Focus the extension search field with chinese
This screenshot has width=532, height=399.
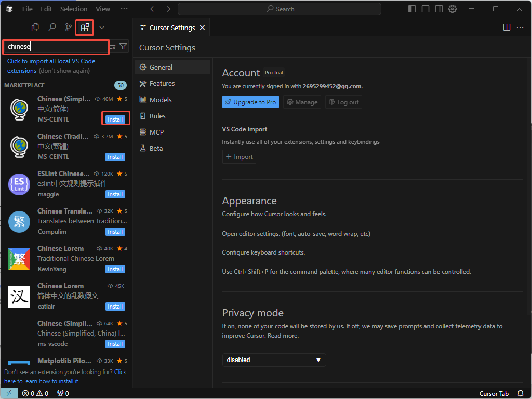[56, 46]
